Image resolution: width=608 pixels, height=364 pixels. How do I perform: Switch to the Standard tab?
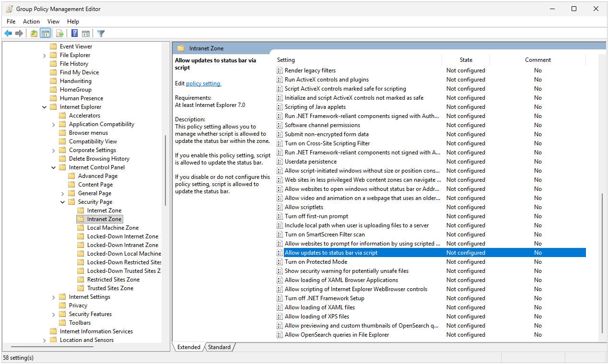coord(219,347)
